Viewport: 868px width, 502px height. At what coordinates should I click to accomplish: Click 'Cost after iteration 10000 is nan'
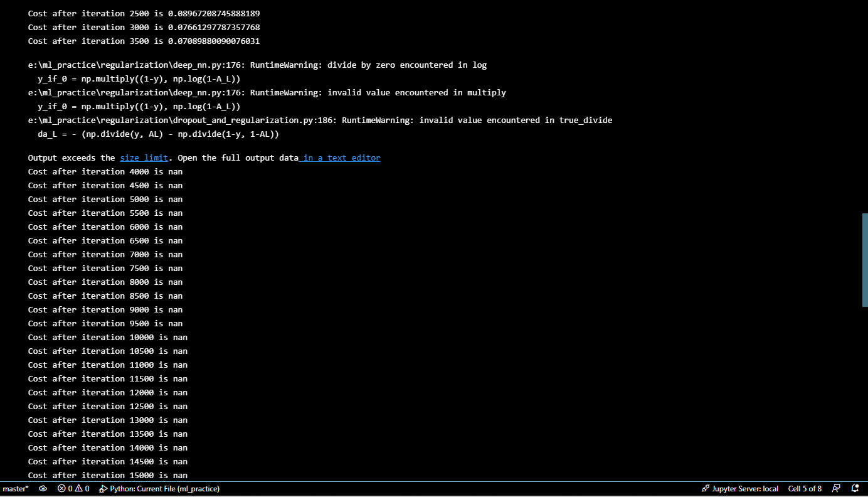click(x=108, y=338)
